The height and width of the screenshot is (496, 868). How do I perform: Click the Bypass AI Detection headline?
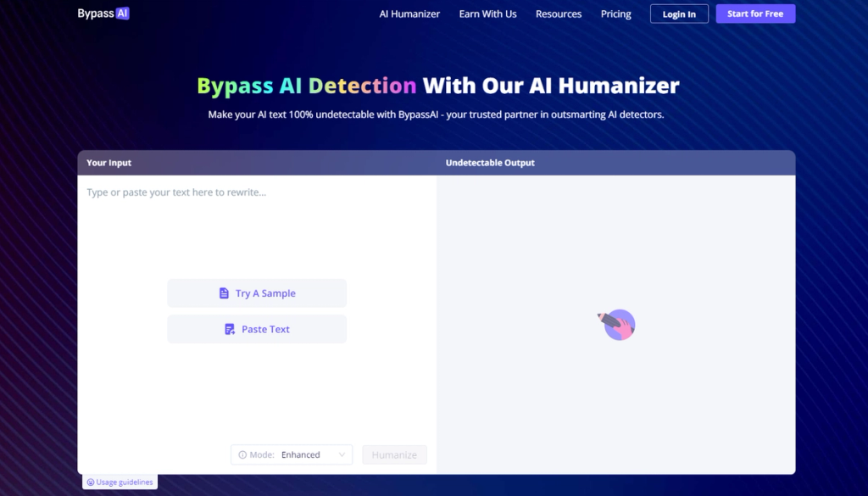[307, 86]
